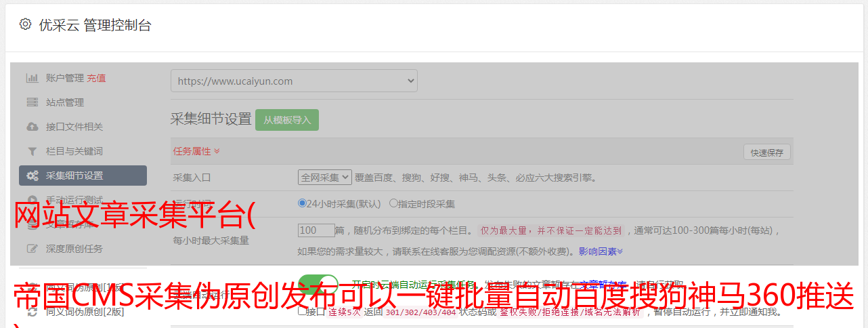The height and width of the screenshot is (328, 868).
Task: Expand the 影响因素 details link
Action: 601,251
